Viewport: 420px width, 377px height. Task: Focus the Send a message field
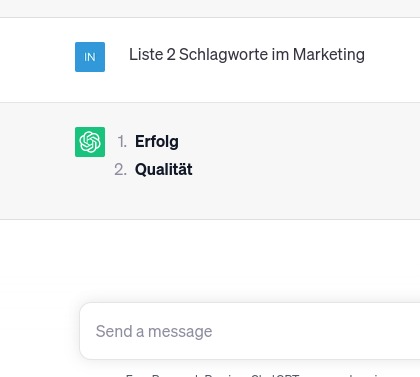(x=250, y=331)
